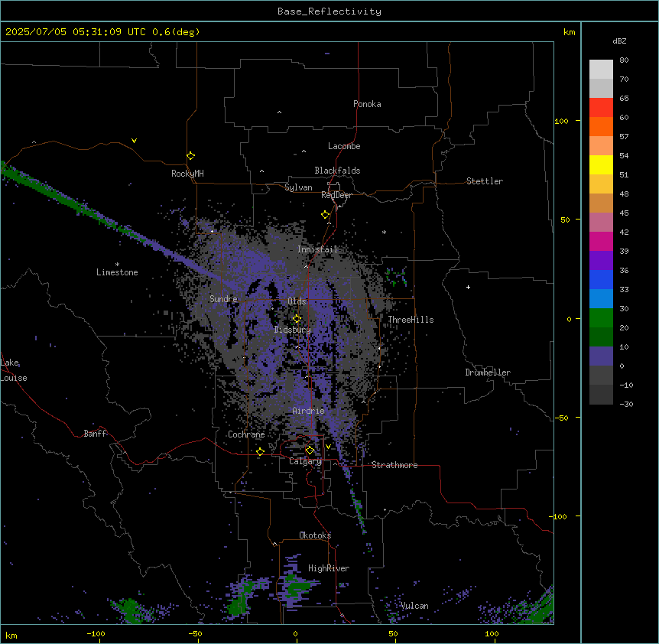Click the Stettler town label
This screenshot has width=659, height=644.
(x=485, y=181)
